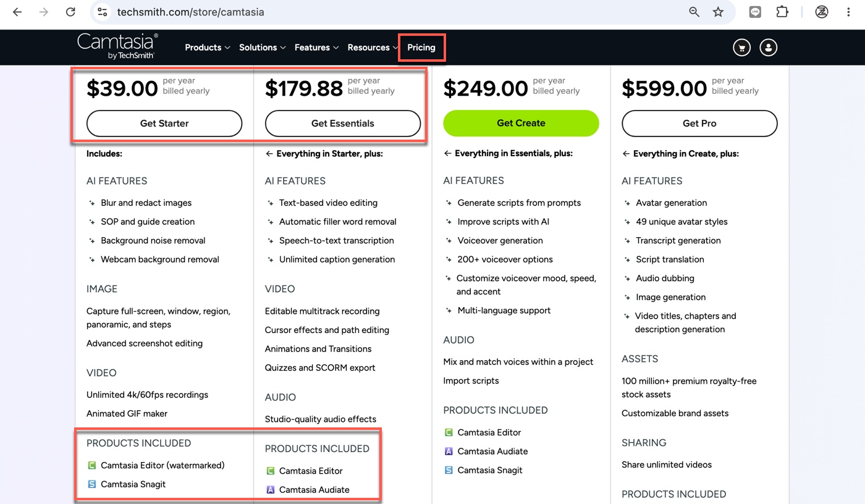Open the user account icon
865x504 pixels.
point(769,48)
